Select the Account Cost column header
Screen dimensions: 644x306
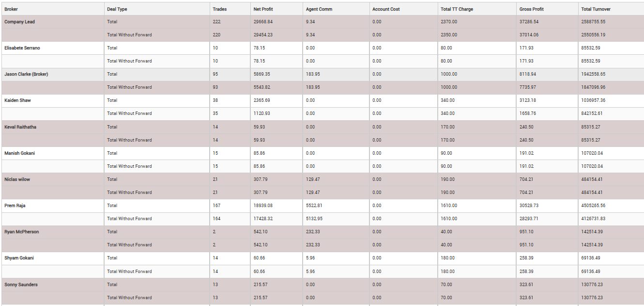click(386, 9)
